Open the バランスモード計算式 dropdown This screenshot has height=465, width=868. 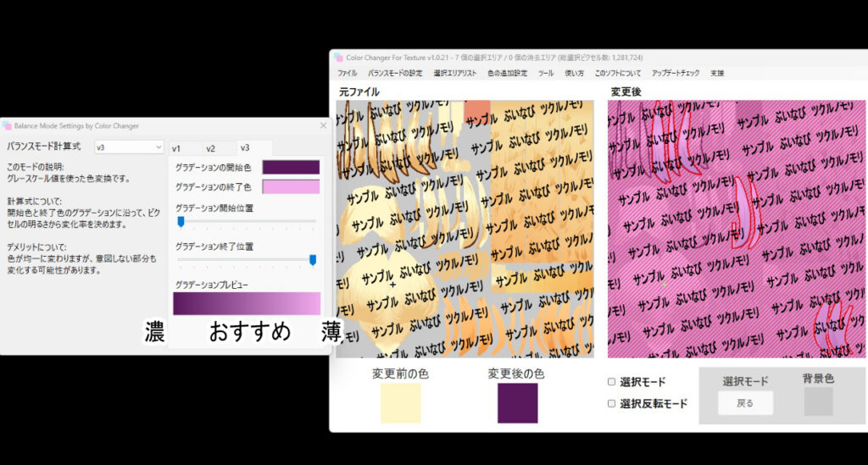(x=128, y=147)
